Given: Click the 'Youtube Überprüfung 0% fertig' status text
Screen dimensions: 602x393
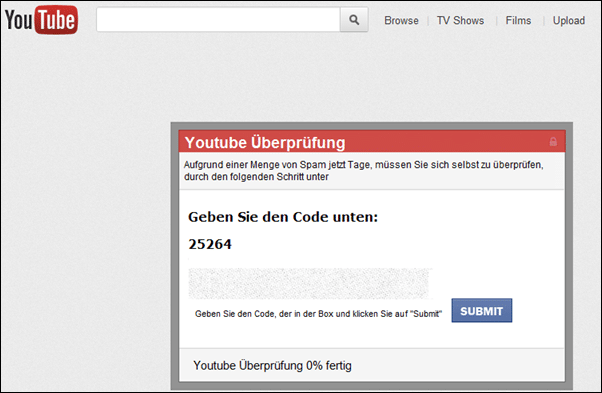Looking at the screenshot, I should [272, 365].
